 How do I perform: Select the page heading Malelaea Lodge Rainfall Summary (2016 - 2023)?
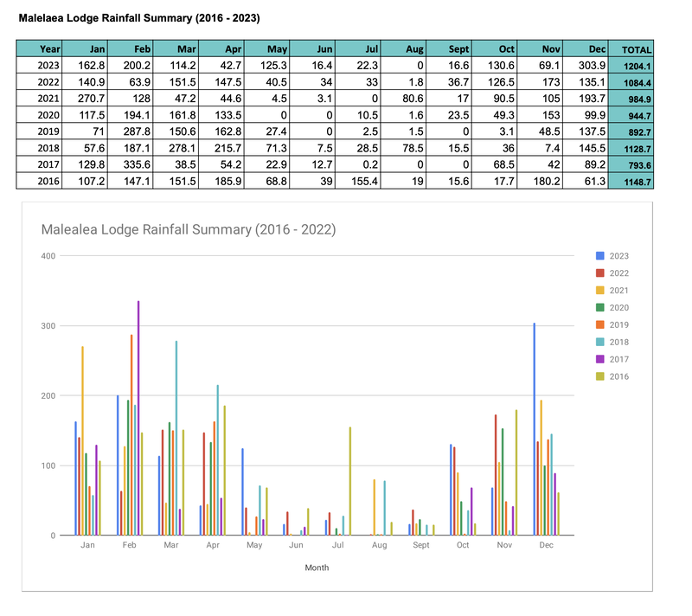(139, 18)
